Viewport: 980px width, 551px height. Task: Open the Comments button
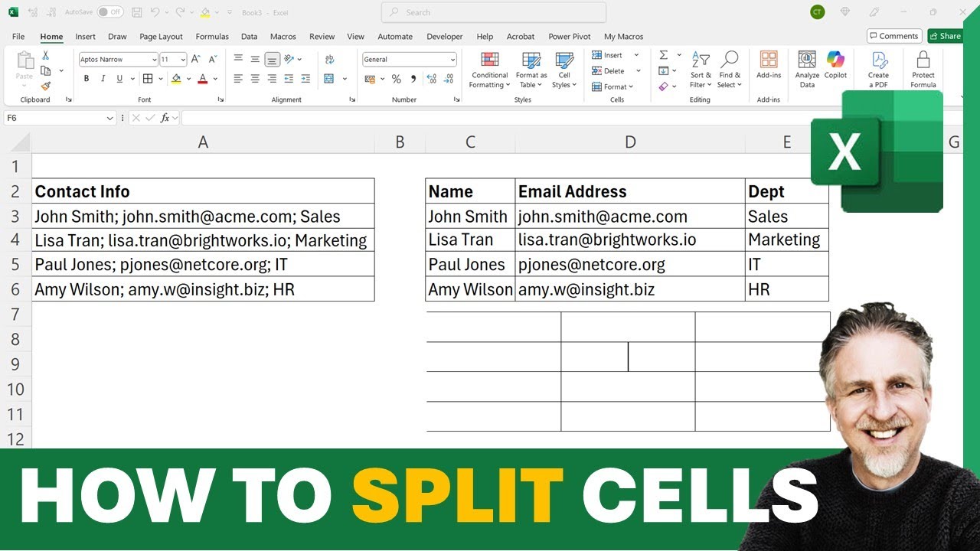pyautogui.click(x=893, y=36)
